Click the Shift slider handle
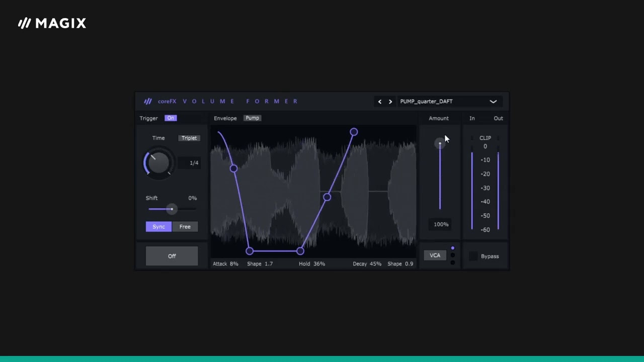Viewport: 644px width, 362px height. (x=172, y=209)
